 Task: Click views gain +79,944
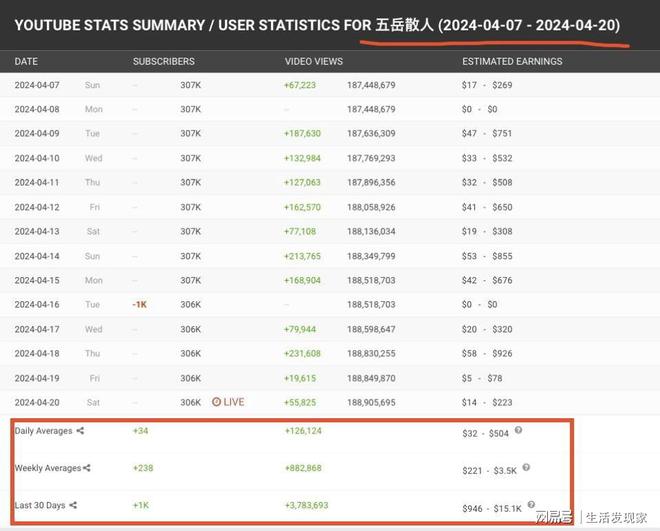[300, 329]
